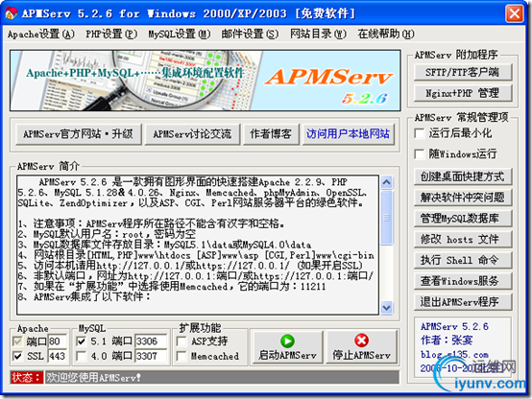Image resolution: width=532 pixels, height=399 pixels.
Task: Click APMServ官方网站·升级 button
Action: [x=79, y=134]
